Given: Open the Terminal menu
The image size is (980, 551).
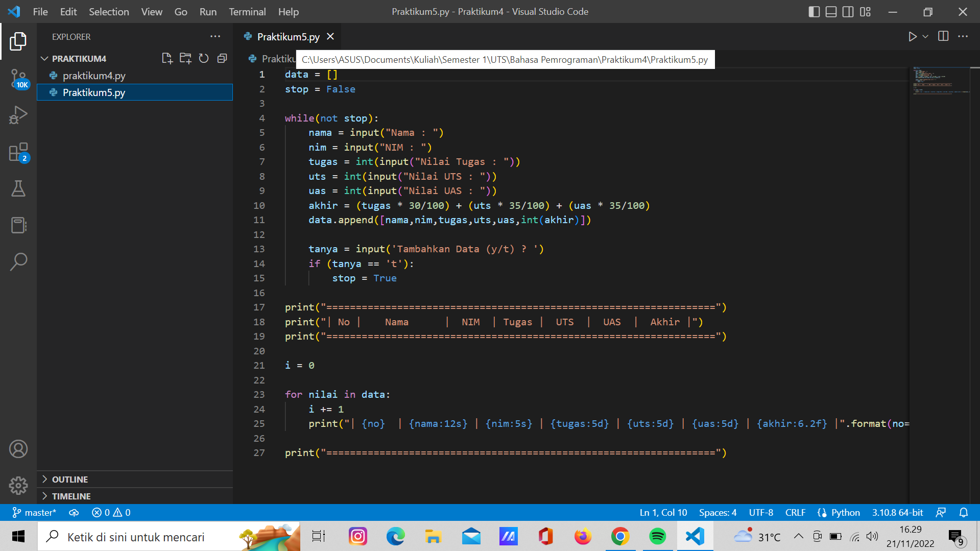Looking at the screenshot, I should [247, 11].
